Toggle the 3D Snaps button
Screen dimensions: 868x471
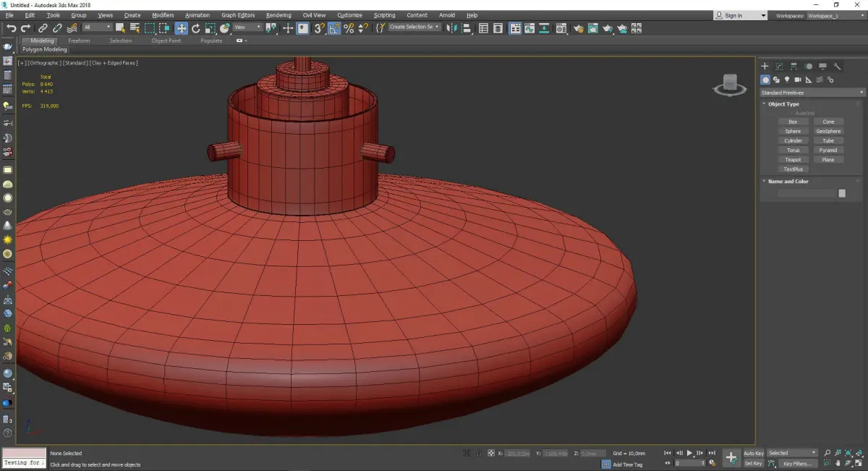coord(319,28)
